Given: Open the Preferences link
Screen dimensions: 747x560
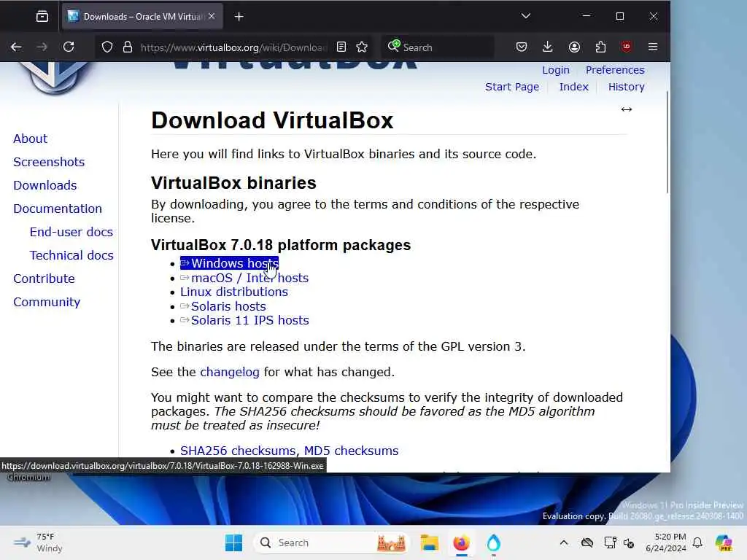Looking at the screenshot, I should [615, 70].
